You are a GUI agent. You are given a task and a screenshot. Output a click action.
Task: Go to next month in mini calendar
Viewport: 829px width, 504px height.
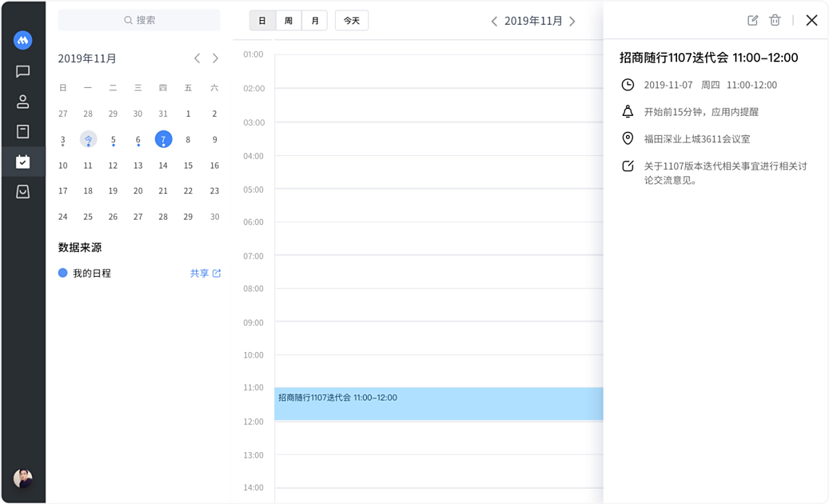[216, 59]
